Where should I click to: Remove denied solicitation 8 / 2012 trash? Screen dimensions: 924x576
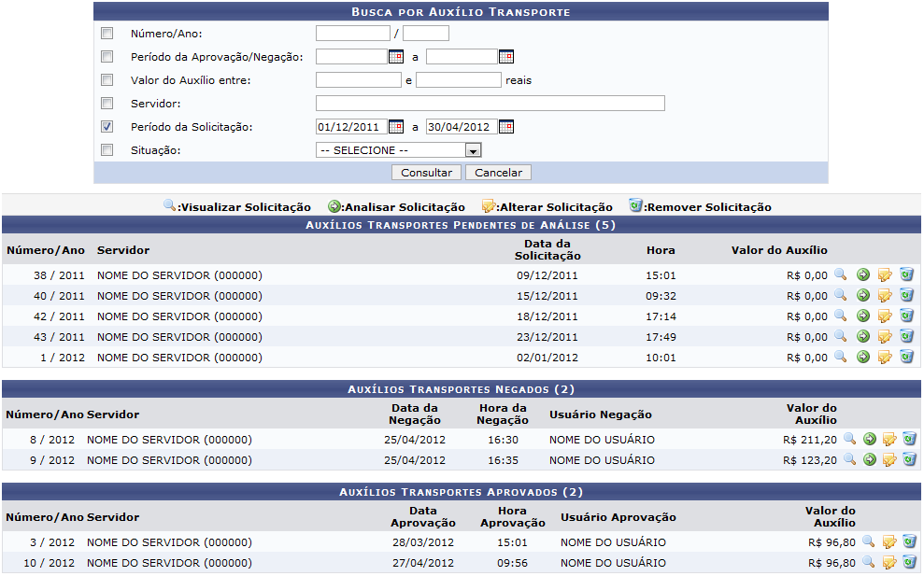(x=909, y=439)
